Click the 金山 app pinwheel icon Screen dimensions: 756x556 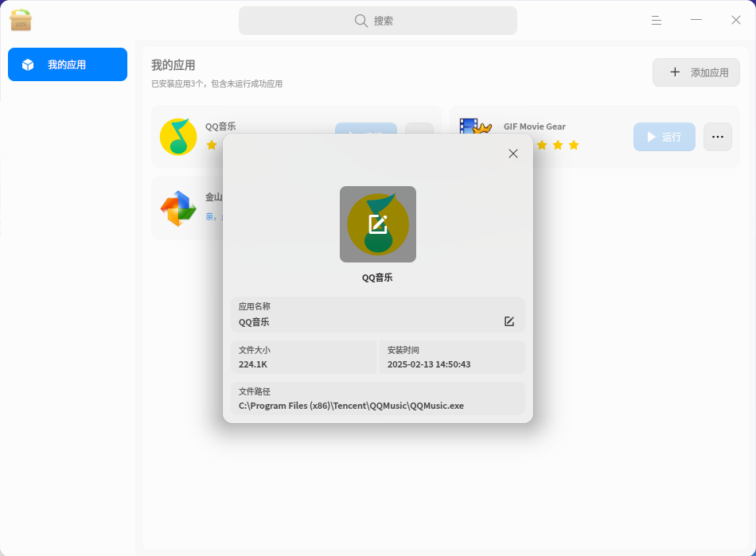(x=178, y=208)
